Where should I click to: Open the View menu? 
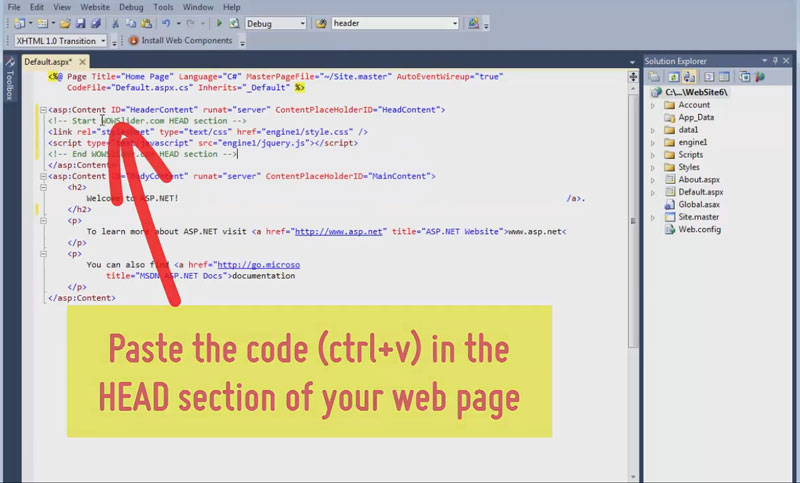pos(62,7)
